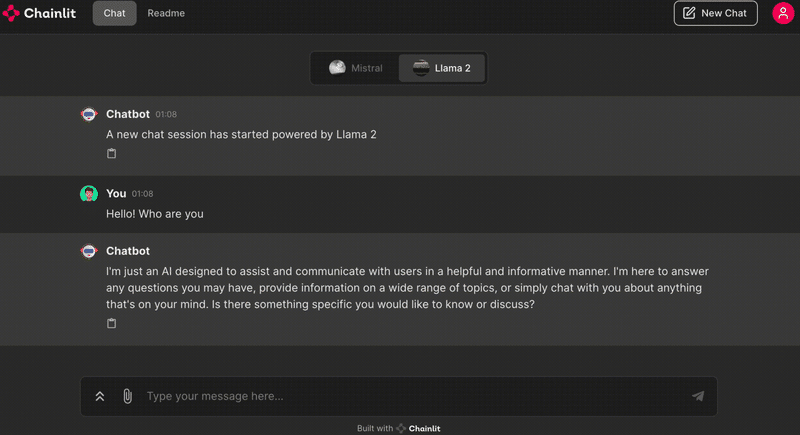
Task: Expand chat history double chevron icon
Action: pos(100,396)
